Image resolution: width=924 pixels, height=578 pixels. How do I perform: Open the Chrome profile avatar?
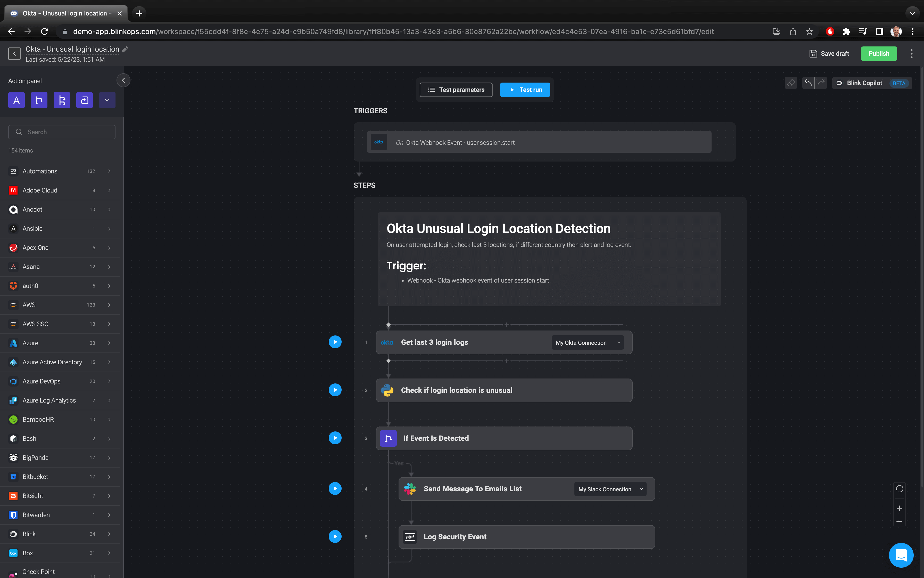[x=896, y=32]
